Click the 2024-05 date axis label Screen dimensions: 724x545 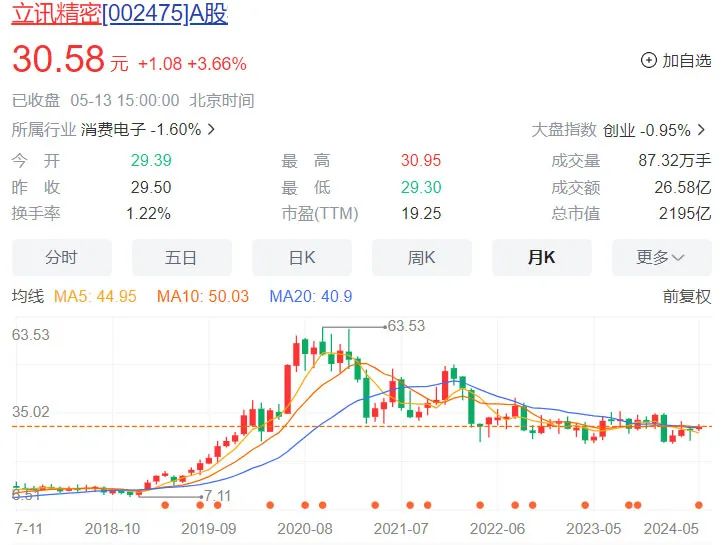[671, 528]
